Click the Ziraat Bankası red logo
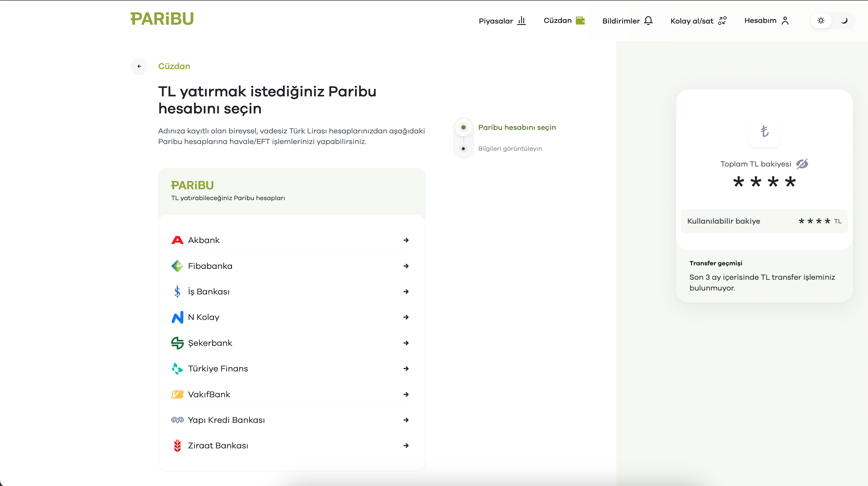This screenshot has width=868, height=486. pyautogui.click(x=177, y=446)
